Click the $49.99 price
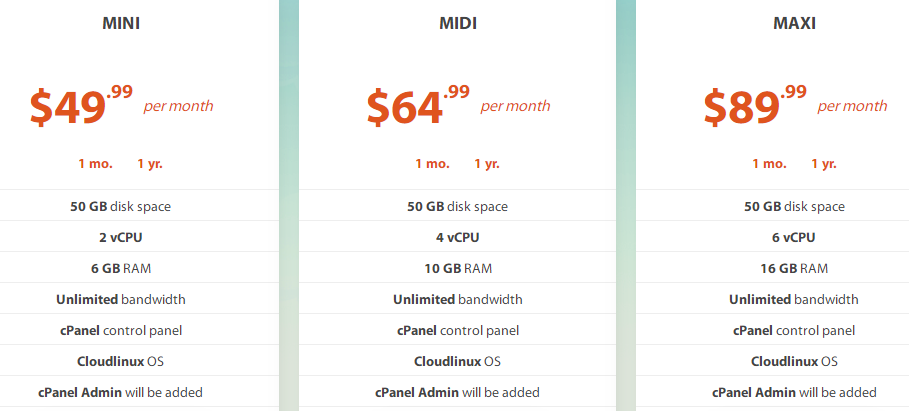909x411 pixels. (x=81, y=105)
